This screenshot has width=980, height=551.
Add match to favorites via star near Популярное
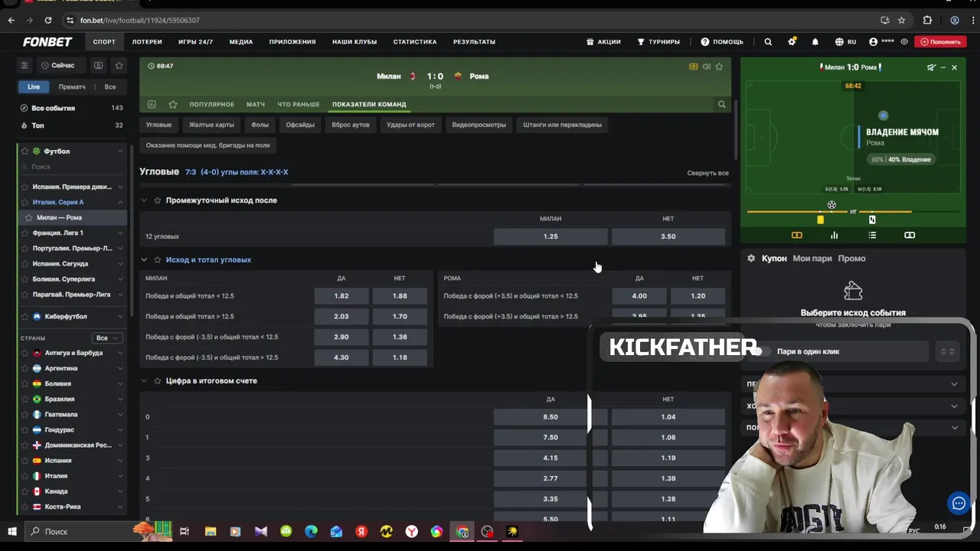[173, 104]
